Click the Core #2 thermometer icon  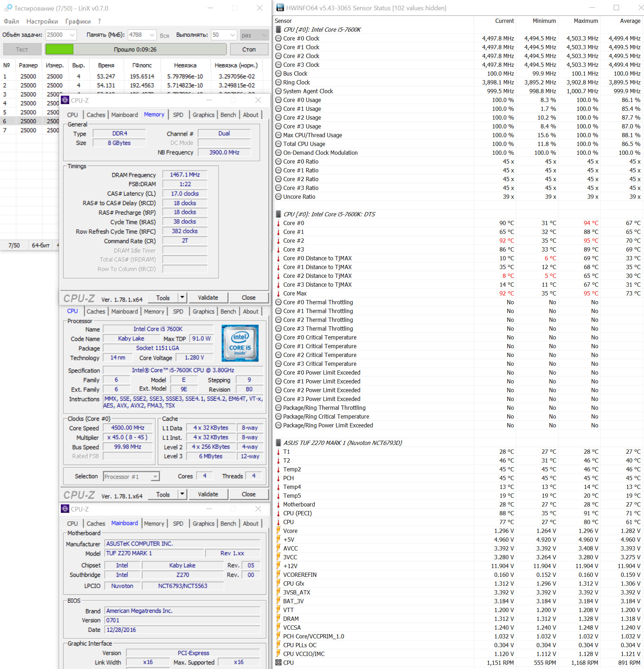click(x=278, y=241)
